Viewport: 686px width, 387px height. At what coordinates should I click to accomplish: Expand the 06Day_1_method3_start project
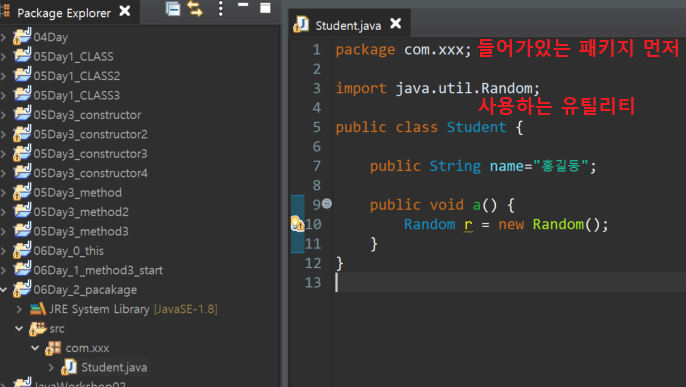[4, 270]
